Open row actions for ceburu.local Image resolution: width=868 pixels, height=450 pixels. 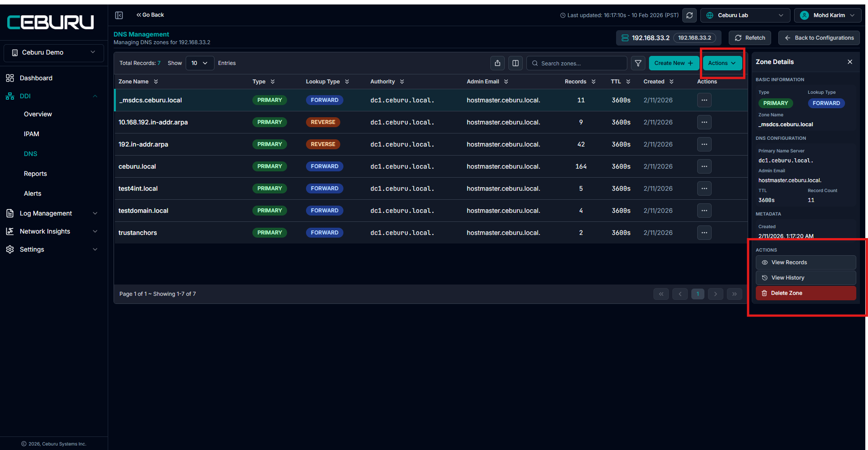[704, 166]
